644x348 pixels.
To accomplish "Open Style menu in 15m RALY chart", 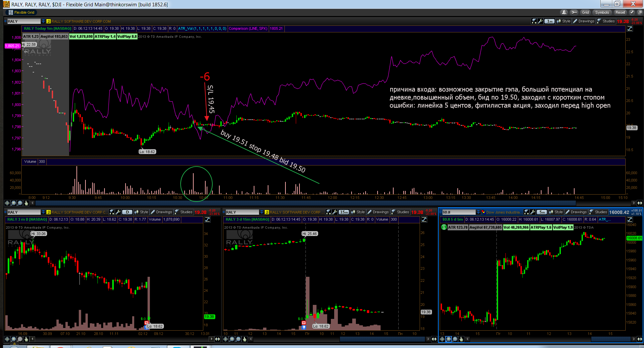I will pos(358,212).
